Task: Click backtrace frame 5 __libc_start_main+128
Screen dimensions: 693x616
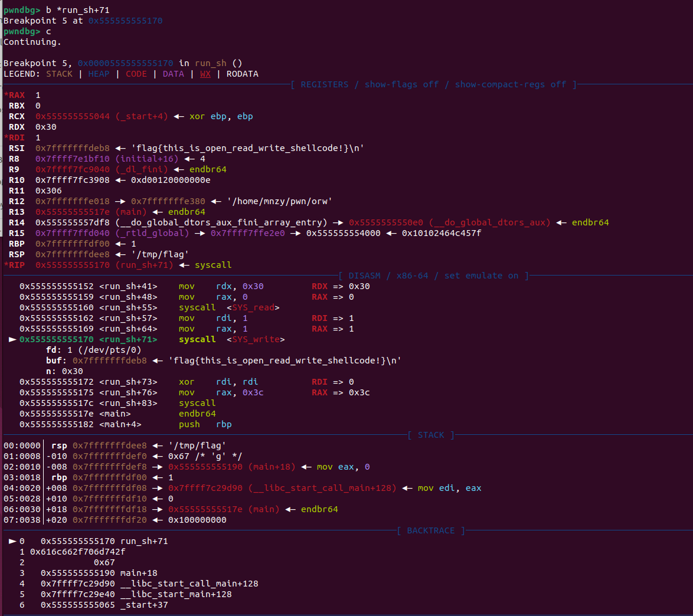Action: point(126,594)
